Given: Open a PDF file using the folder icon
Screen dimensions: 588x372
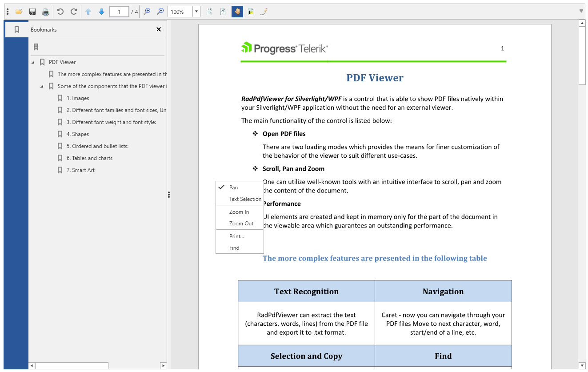Looking at the screenshot, I should (19, 12).
